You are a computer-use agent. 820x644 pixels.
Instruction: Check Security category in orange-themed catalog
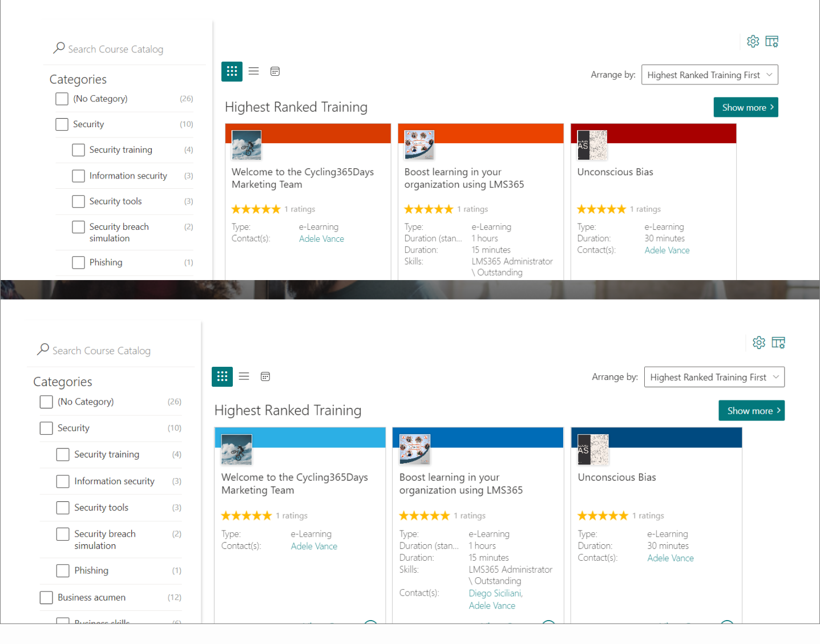coord(62,124)
